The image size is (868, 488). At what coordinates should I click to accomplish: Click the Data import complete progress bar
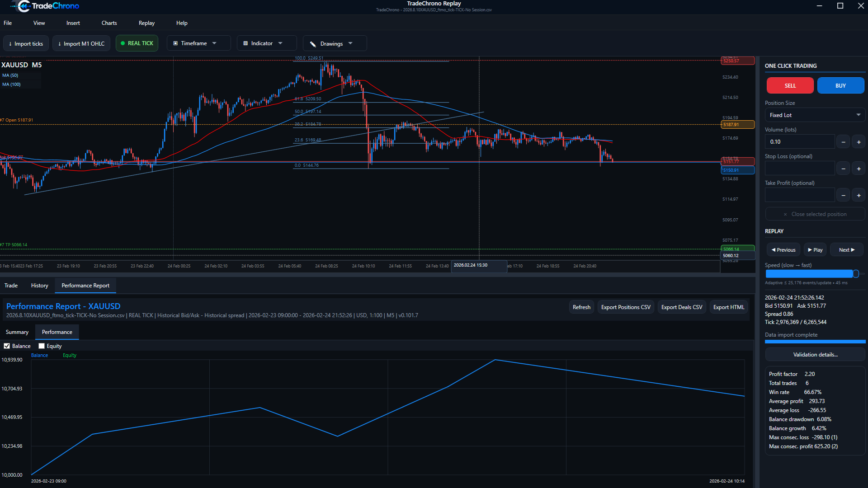pyautogui.click(x=815, y=342)
